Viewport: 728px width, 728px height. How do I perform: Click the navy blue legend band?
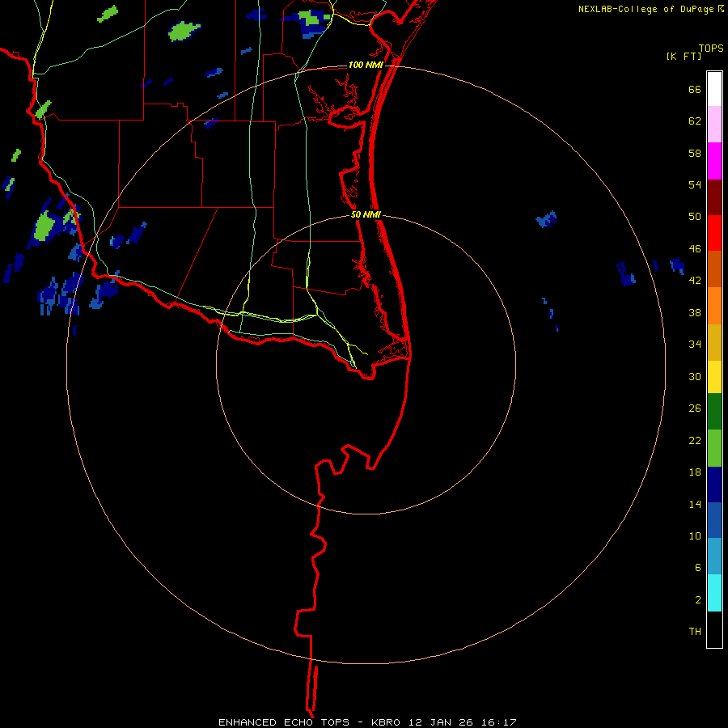(x=714, y=485)
